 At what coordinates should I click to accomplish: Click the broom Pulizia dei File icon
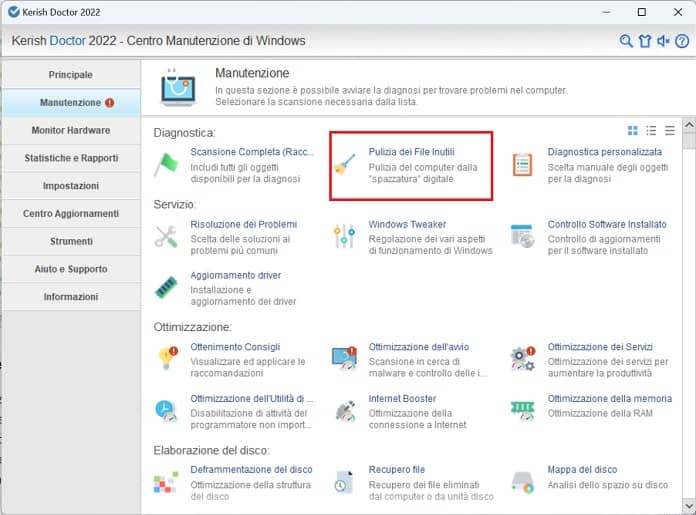tap(345, 164)
